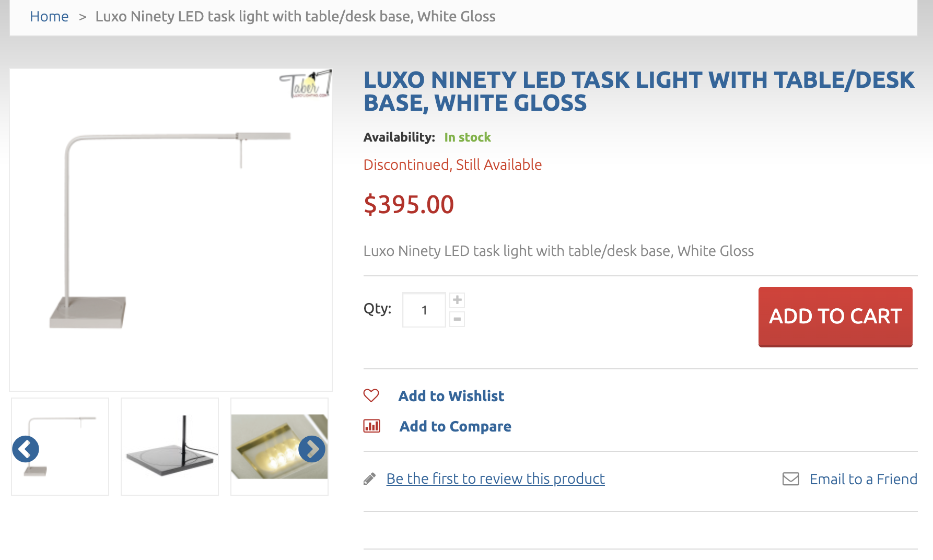Open Email to a Friend link
The height and width of the screenshot is (560, 933).
(864, 479)
